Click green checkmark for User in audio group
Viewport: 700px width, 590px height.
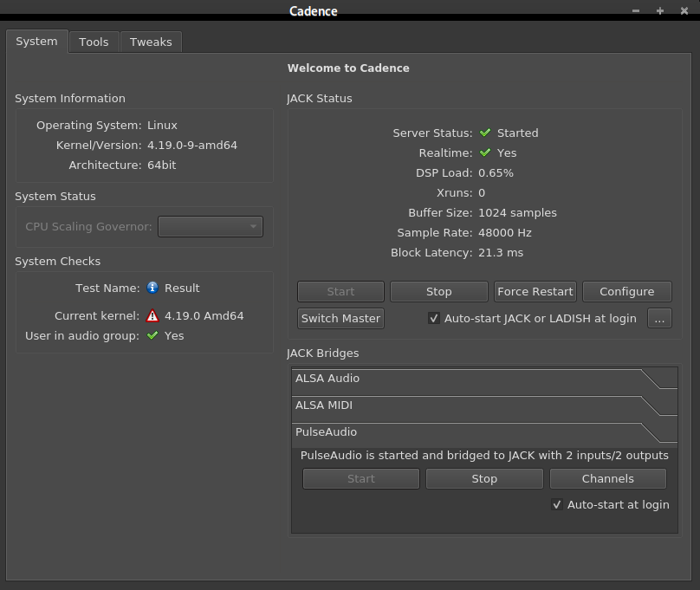click(x=152, y=335)
